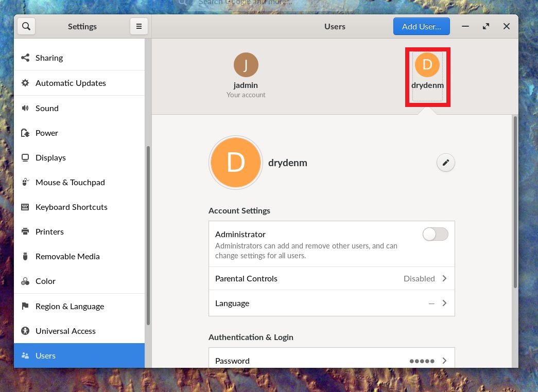Image resolution: width=538 pixels, height=392 pixels.
Task: Expand Parental Controls chevron
Action: pos(444,278)
